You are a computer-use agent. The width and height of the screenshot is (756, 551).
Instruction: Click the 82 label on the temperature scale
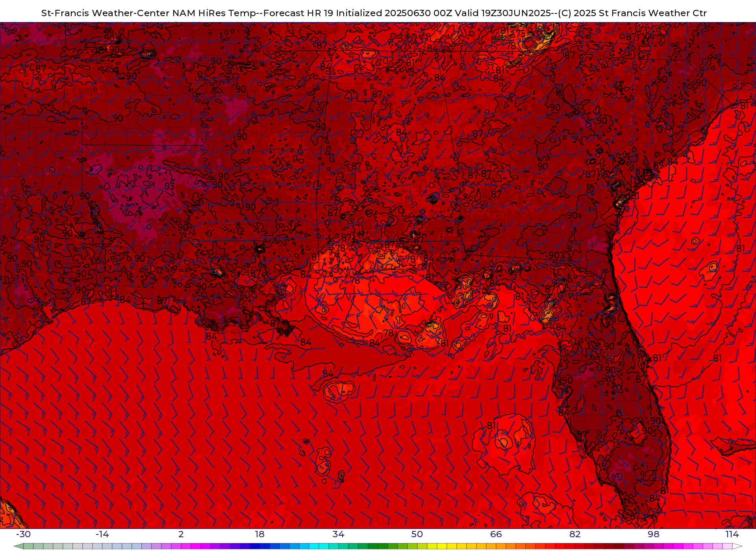(x=575, y=534)
